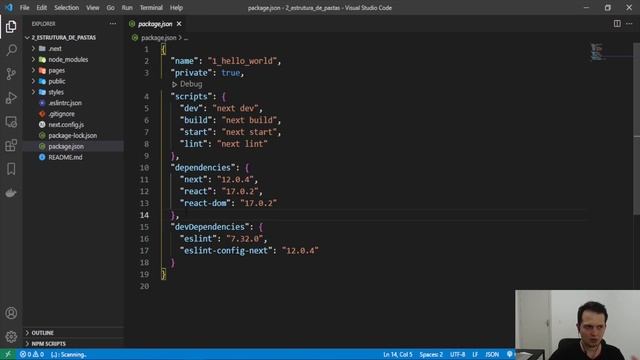Screen dimensions: 640x360
Task: Click the editor vertical scrollbar
Action: tap(636, 129)
